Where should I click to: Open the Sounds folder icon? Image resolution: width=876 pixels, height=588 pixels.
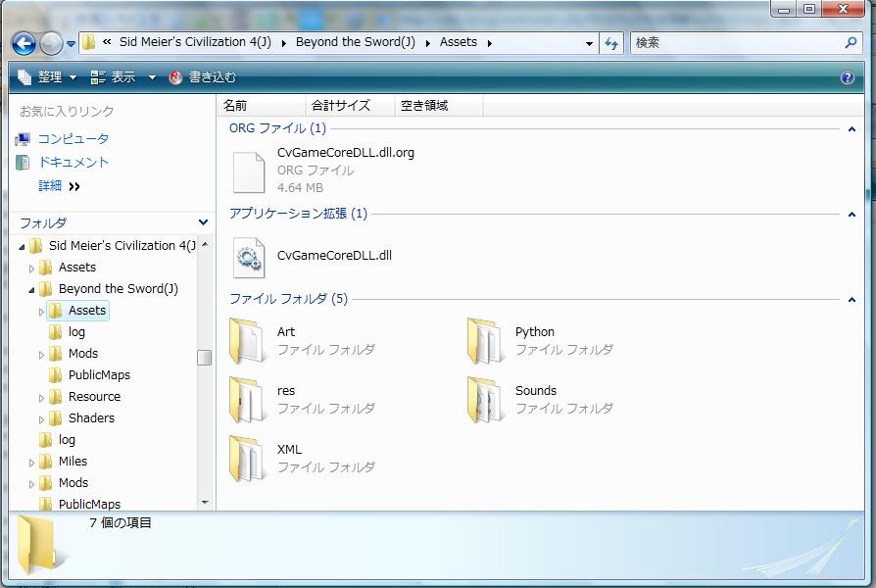click(485, 400)
